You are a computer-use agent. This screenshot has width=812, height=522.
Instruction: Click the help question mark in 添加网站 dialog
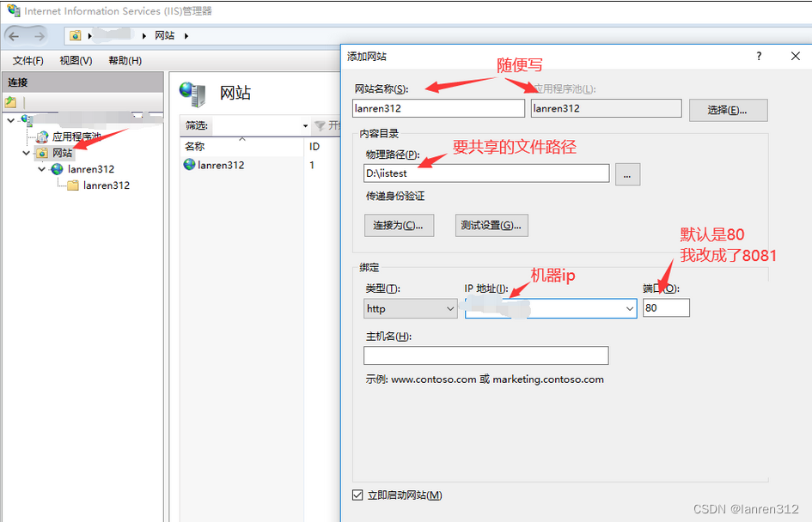click(759, 56)
